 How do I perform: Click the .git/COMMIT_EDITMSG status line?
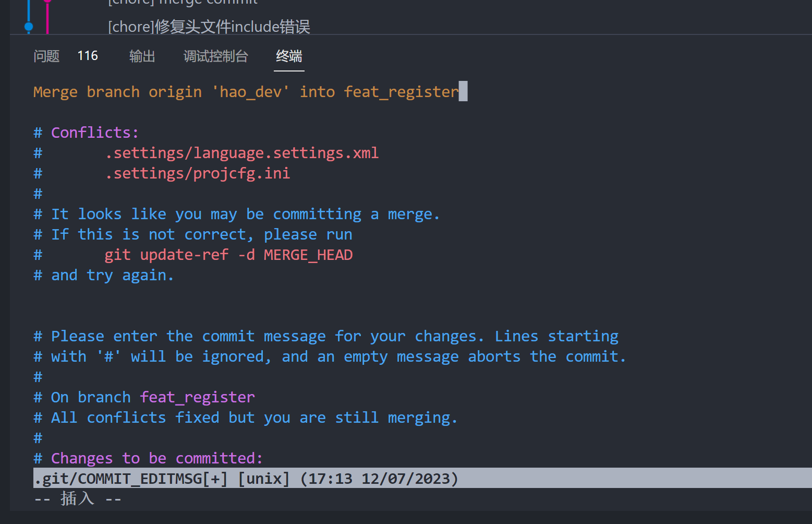(129, 478)
